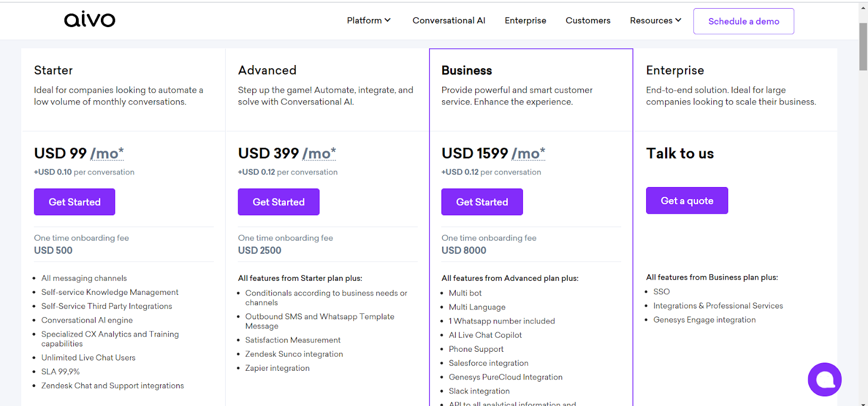Go to the Enterprise menu item

[x=525, y=21]
